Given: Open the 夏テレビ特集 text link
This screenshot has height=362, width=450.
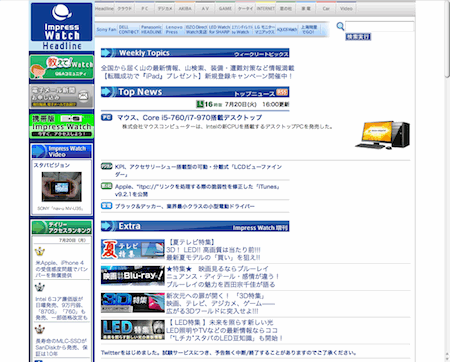Looking at the screenshot, I should (x=213, y=250).
